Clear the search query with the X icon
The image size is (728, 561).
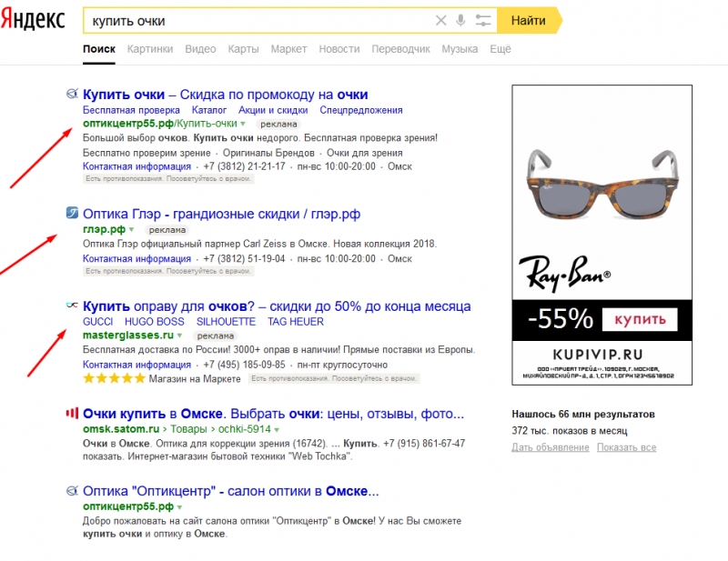click(440, 20)
